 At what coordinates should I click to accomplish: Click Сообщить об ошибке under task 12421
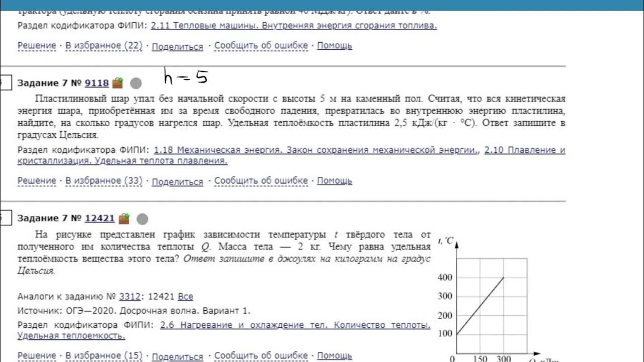pos(261,355)
